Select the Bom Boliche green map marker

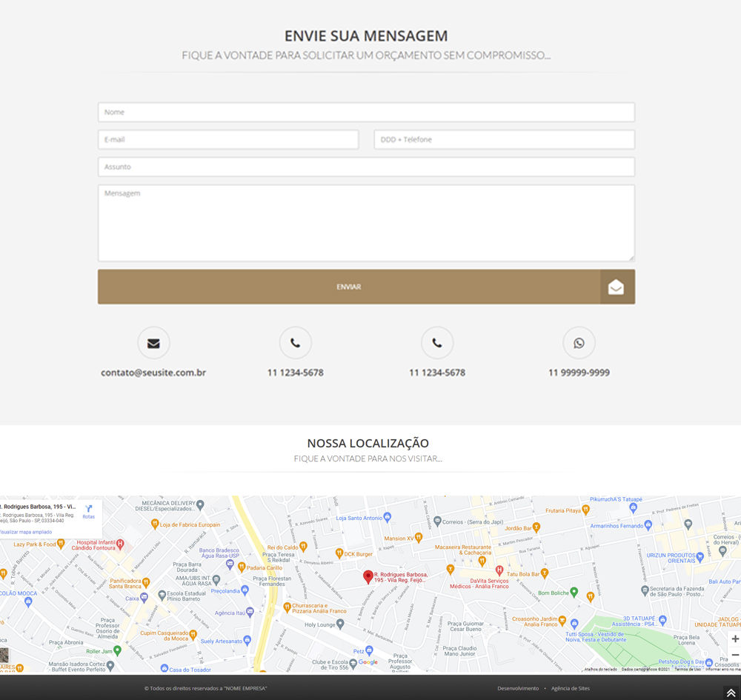tap(574, 593)
